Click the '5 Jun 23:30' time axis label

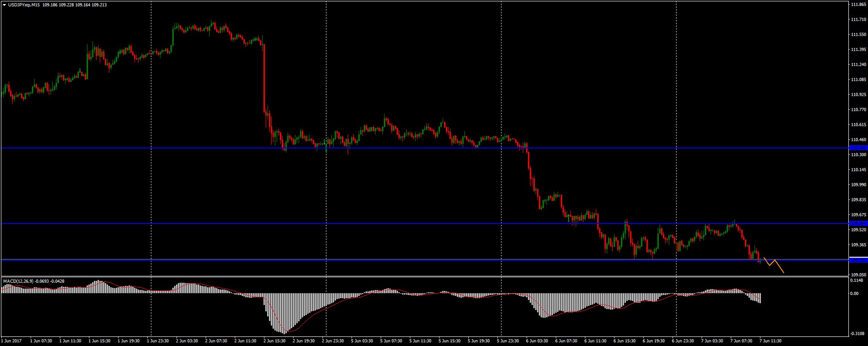click(508, 341)
